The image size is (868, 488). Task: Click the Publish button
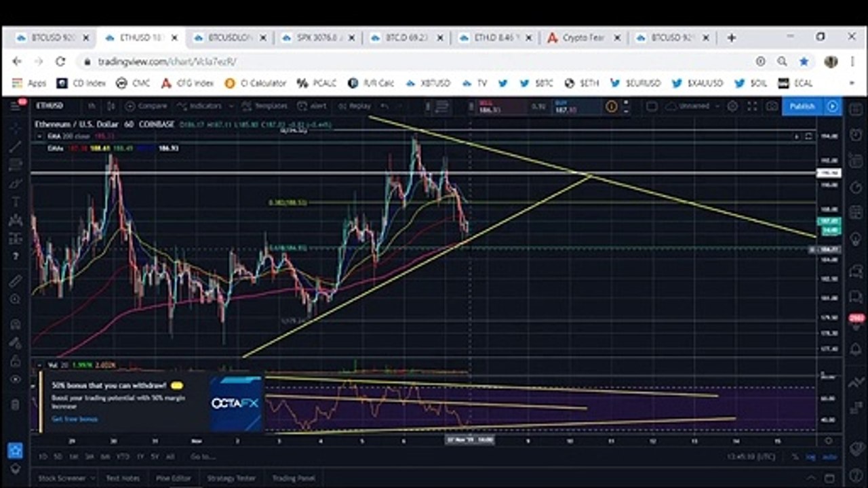(x=802, y=106)
